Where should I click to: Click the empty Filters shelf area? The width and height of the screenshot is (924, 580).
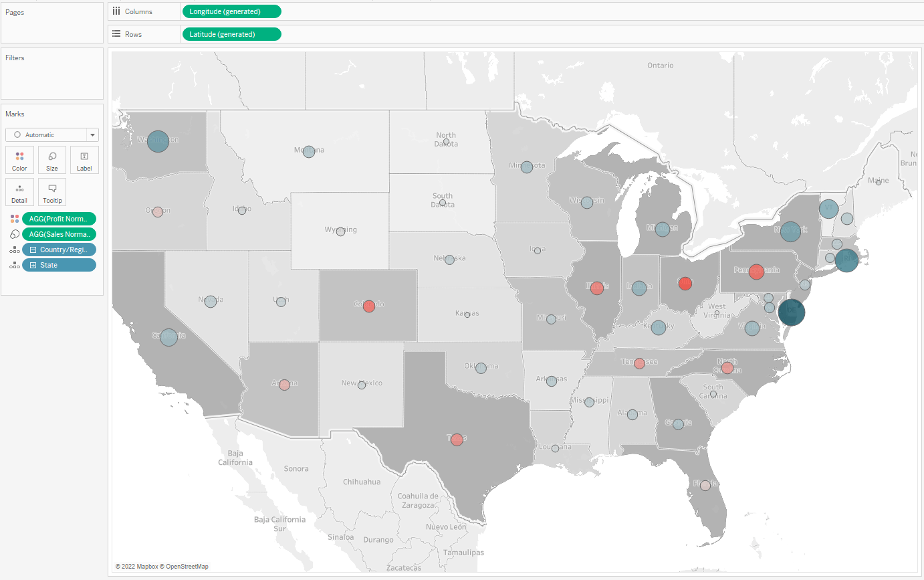pos(52,80)
